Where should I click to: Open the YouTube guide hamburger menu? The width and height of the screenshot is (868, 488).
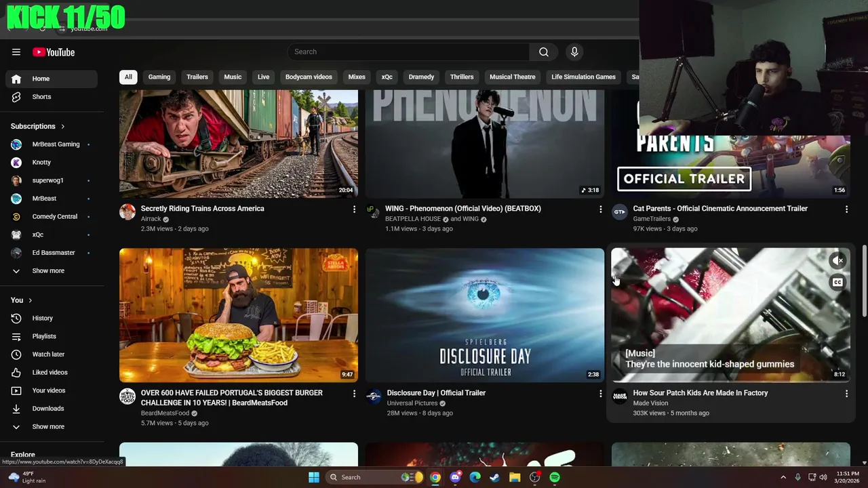tap(16, 52)
